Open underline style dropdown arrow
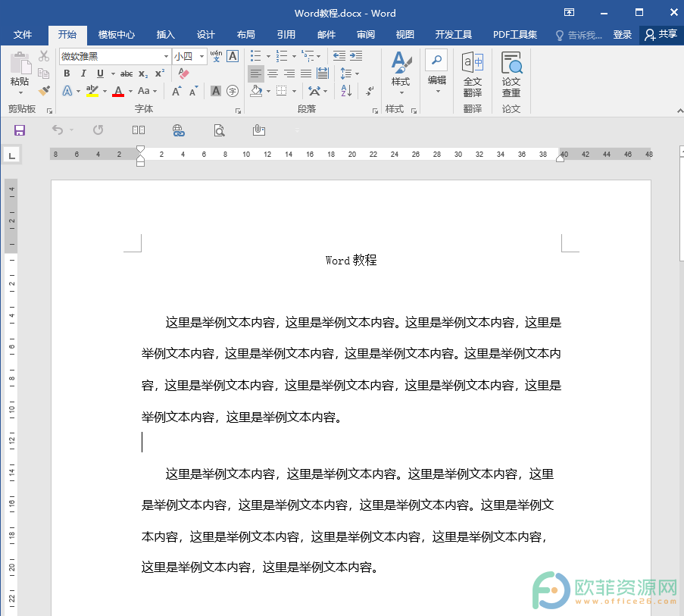 click(113, 73)
